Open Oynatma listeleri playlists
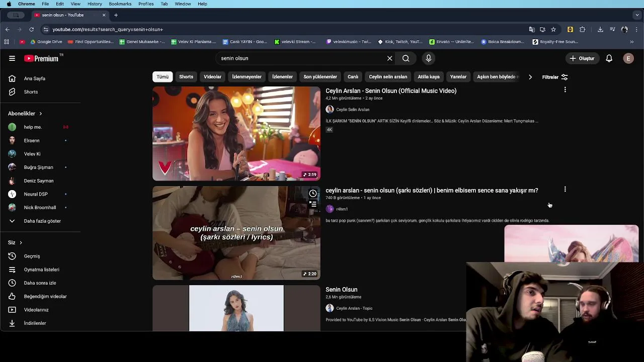This screenshot has width=644, height=362. (x=40, y=269)
